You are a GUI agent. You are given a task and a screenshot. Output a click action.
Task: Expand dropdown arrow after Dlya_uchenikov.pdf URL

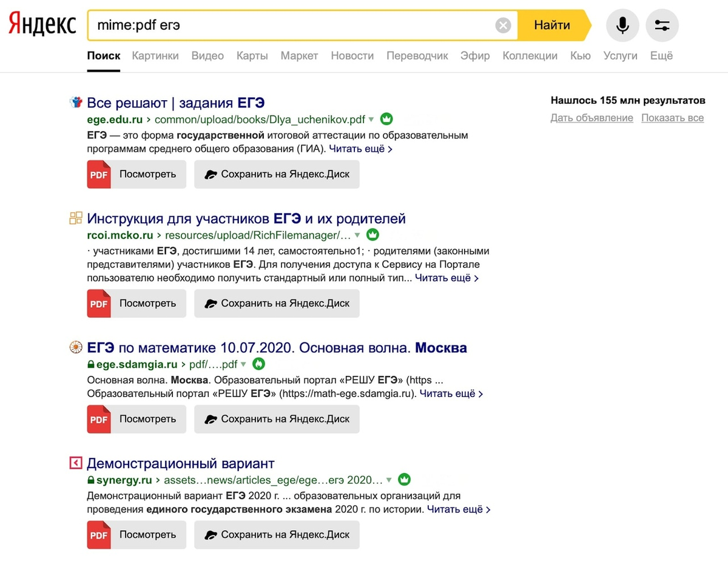click(371, 119)
